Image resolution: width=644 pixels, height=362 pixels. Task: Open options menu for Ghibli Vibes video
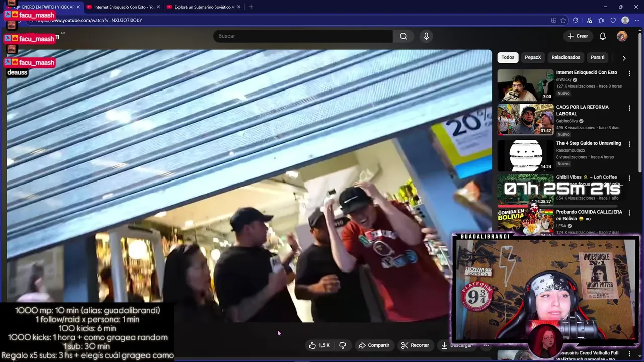click(629, 178)
